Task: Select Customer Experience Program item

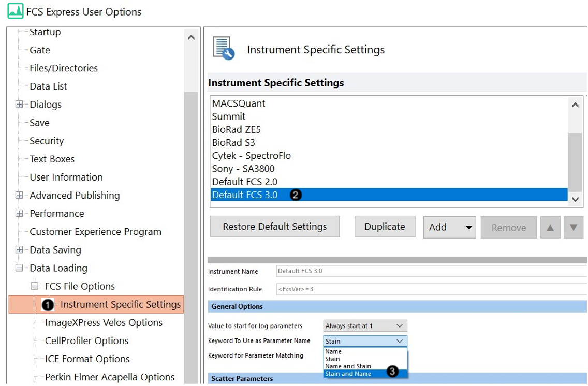Action: (x=96, y=232)
